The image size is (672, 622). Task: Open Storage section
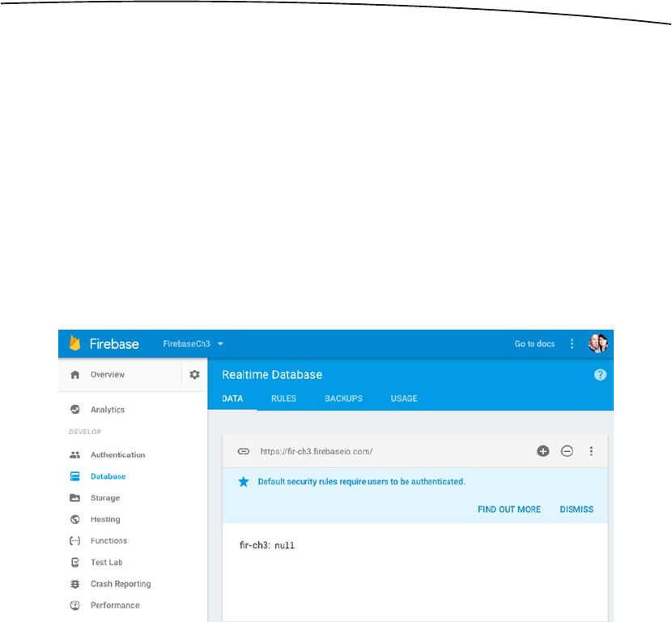105,498
